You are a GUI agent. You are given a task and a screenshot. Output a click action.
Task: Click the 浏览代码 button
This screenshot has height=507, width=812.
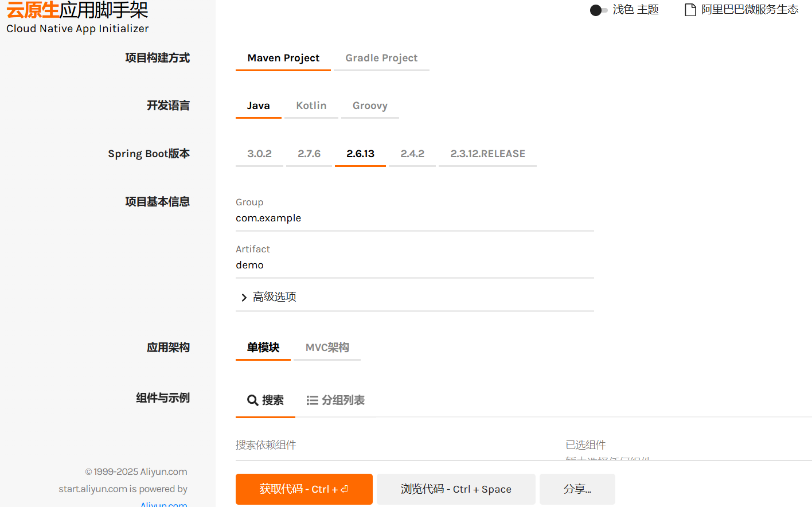pyautogui.click(x=456, y=489)
